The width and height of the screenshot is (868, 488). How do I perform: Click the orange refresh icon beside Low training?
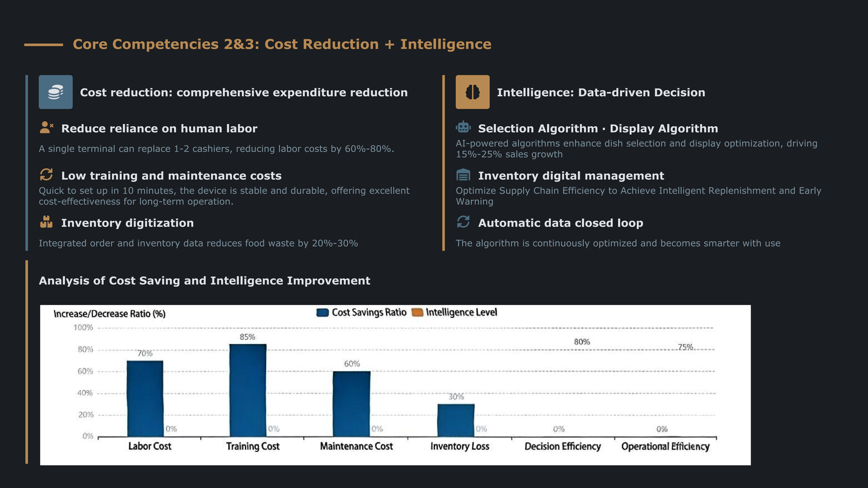pyautogui.click(x=46, y=175)
